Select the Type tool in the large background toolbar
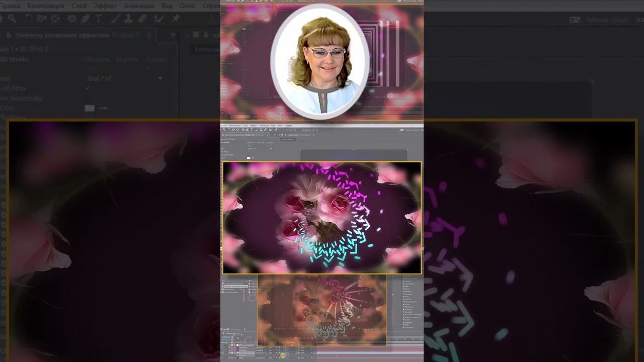The image size is (644, 362). [99, 19]
